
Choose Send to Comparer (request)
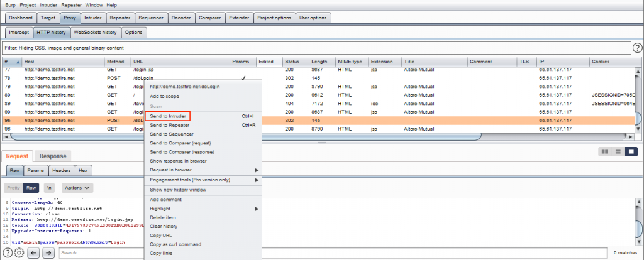coord(203,143)
